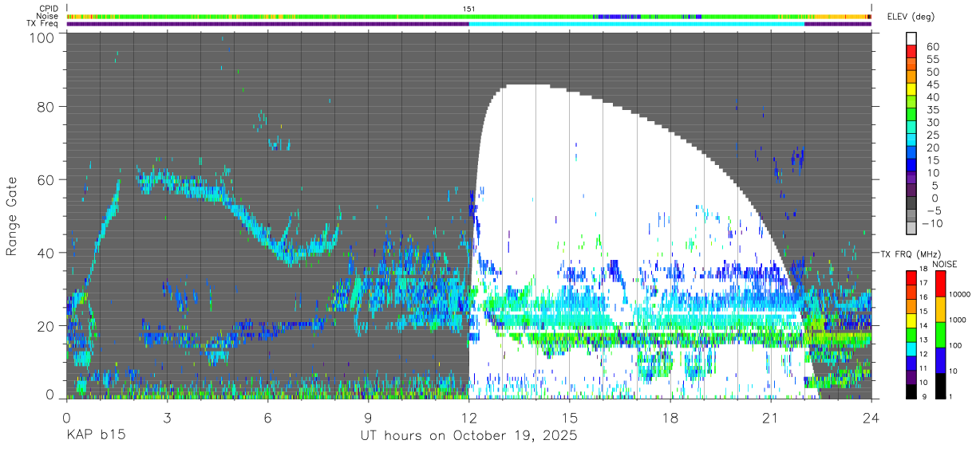Click the 15 tick label on time axis
This screenshot has width=980, height=452.
coord(570,418)
